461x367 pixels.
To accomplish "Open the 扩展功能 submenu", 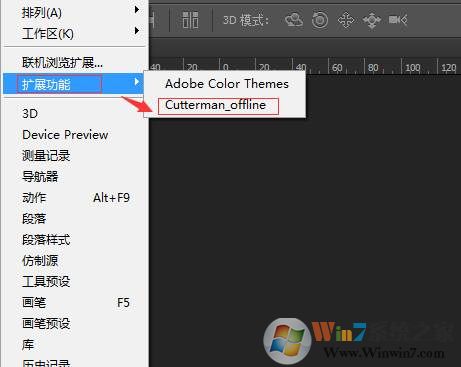I will tap(74, 84).
